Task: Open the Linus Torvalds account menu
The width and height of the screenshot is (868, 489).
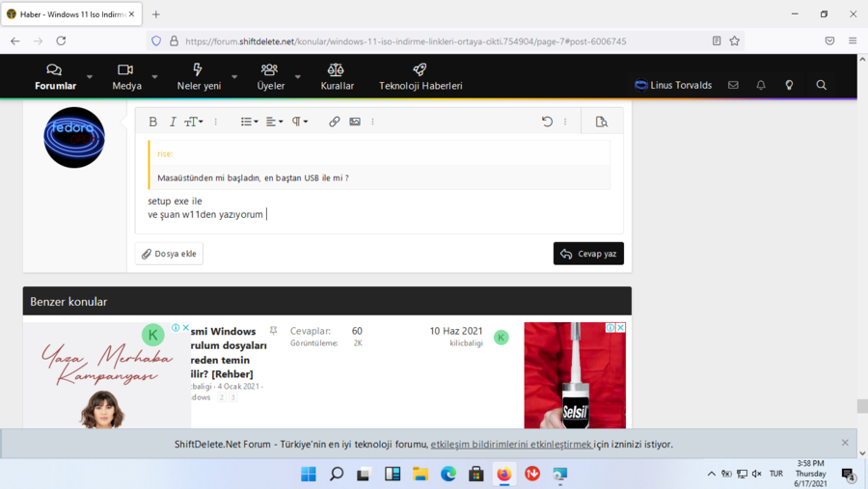Action: tap(673, 85)
